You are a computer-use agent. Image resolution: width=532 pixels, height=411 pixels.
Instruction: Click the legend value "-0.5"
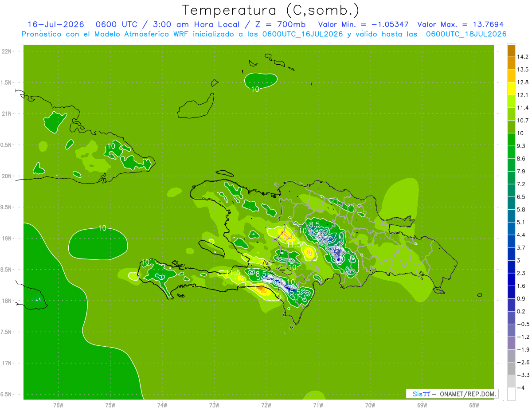522,324
